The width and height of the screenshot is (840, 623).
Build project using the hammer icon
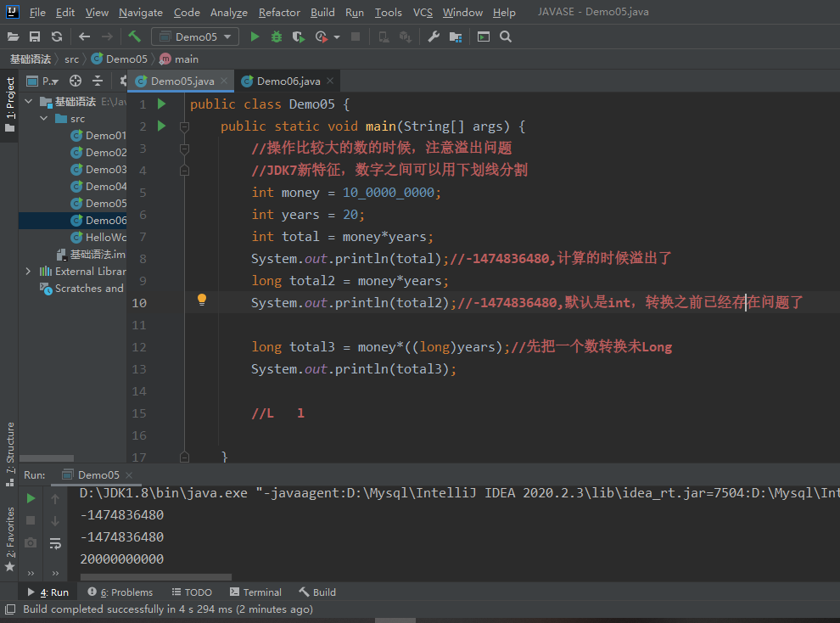pyautogui.click(x=134, y=36)
